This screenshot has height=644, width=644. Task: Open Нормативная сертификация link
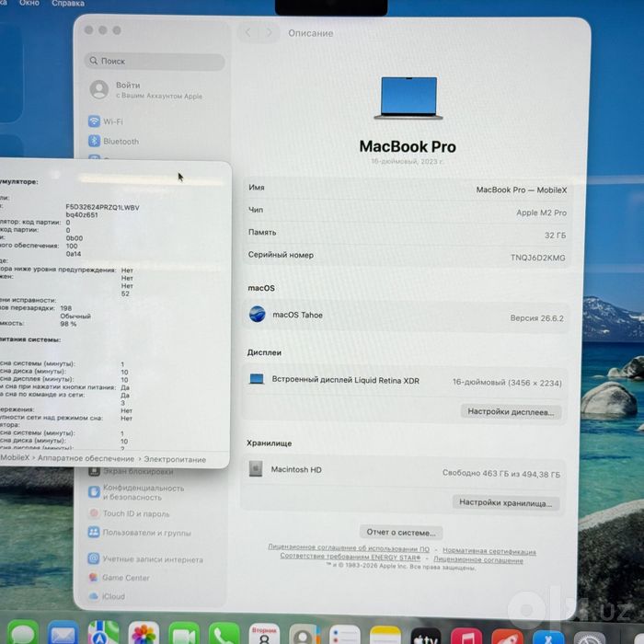click(489, 551)
